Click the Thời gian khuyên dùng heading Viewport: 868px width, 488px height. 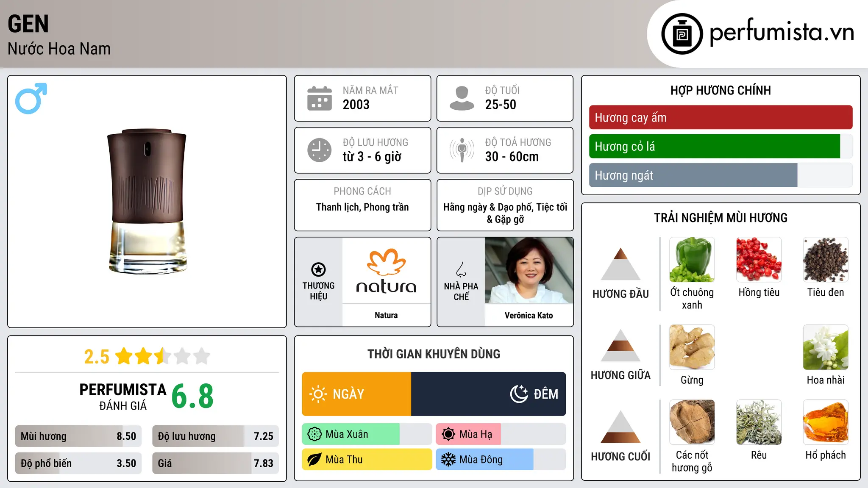(434, 354)
